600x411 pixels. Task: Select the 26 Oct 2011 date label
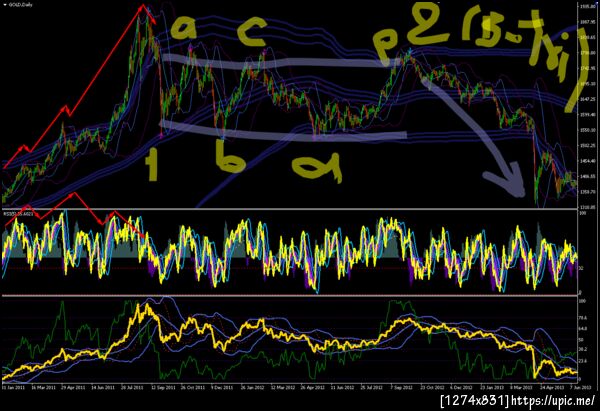pos(193,388)
